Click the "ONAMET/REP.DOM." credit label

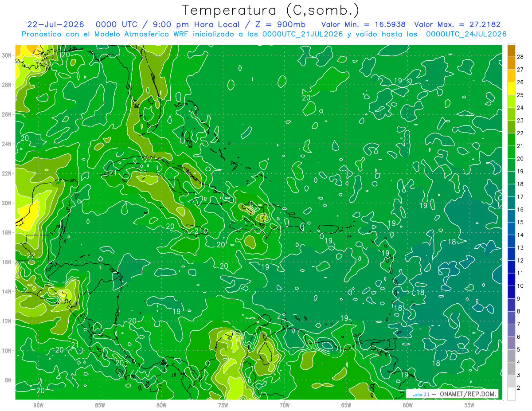pyautogui.click(x=468, y=394)
